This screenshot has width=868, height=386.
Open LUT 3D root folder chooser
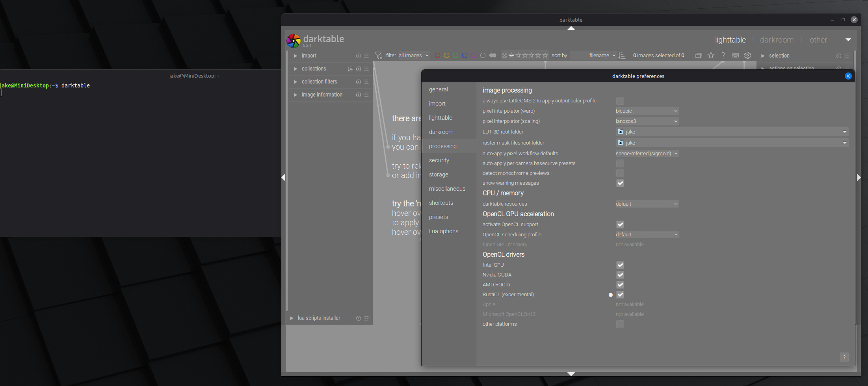(x=732, y=132)
